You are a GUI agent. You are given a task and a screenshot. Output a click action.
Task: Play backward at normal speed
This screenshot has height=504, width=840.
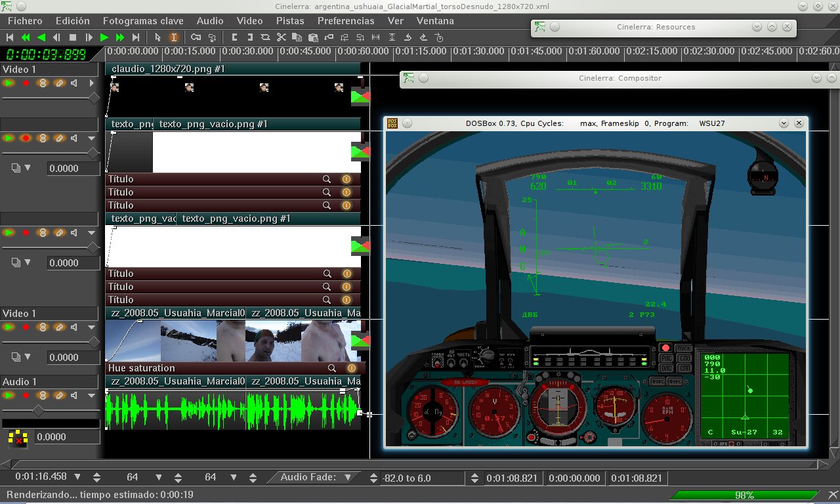pyautogui.click(x=41, y=37)
